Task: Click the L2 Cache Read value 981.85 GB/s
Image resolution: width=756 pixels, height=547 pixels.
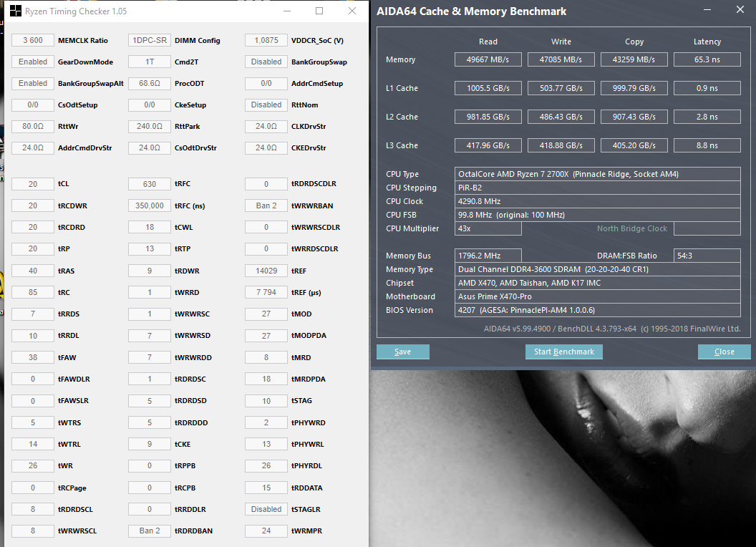Action: click(x=488, y=117)
